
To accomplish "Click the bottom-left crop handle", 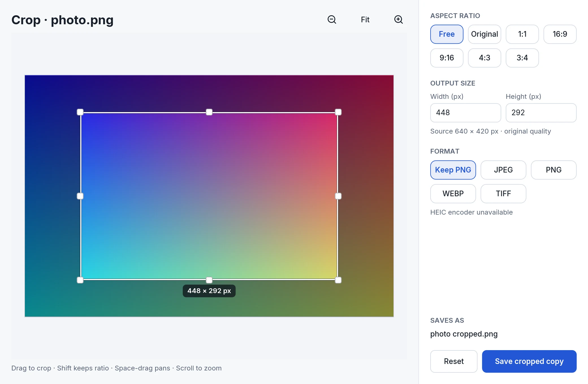I will coord(80,280).
